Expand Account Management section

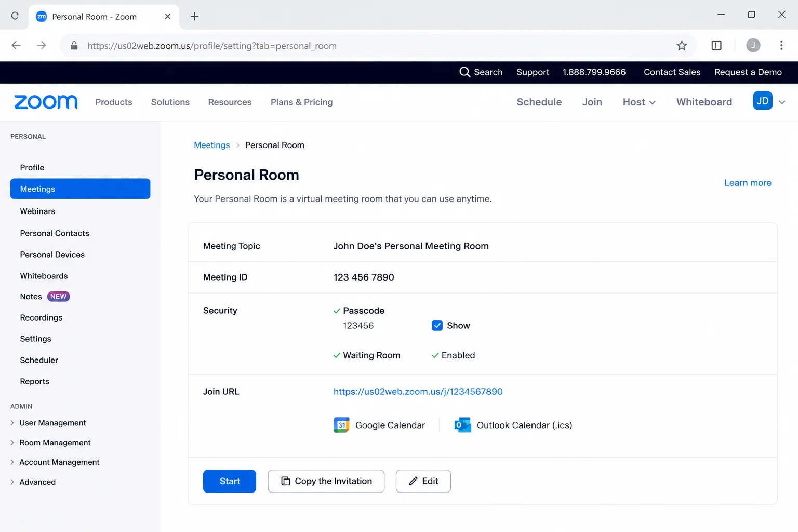[55, 462]
